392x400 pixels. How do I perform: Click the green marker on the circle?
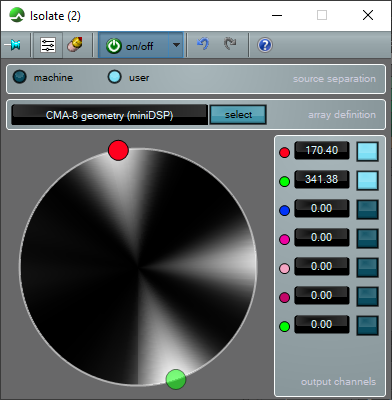tap(176, 379)
